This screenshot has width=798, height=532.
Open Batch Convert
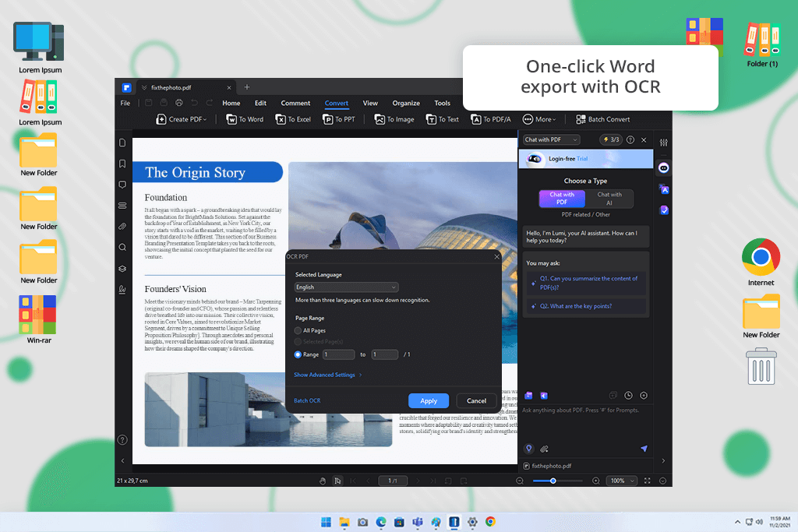point(602,119)
